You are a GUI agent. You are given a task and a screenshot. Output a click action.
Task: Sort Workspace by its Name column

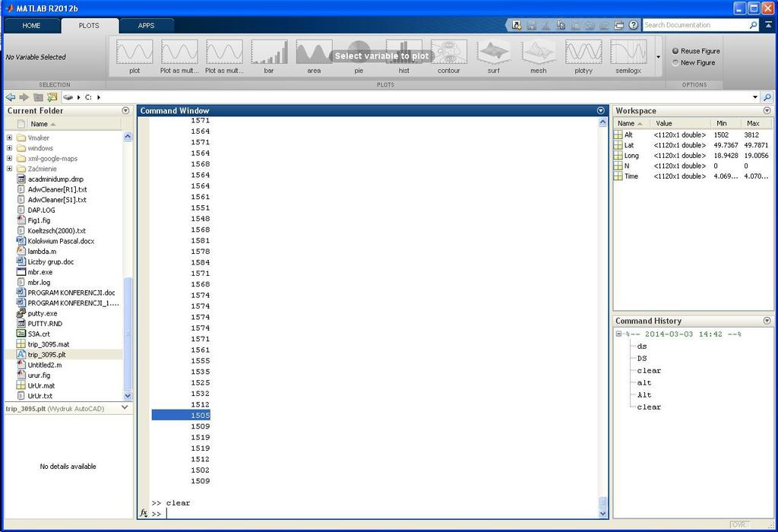click(x=633, y=123)
